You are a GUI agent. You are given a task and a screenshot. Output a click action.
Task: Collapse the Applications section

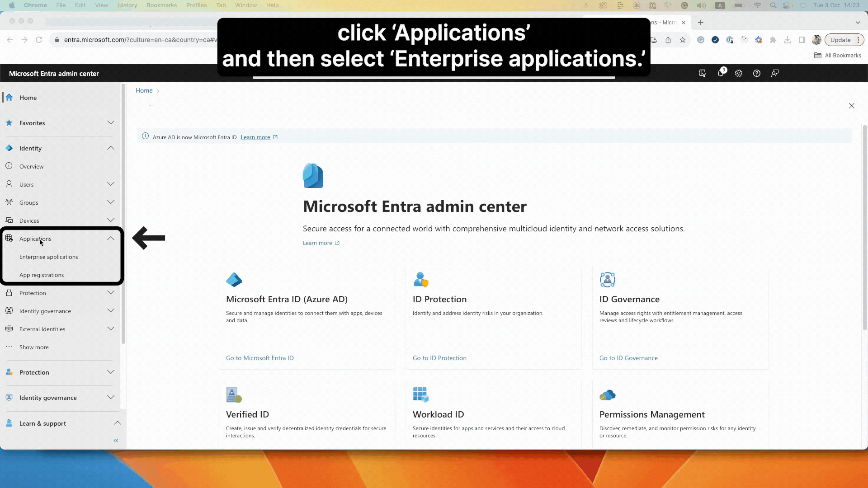point(111,239)
